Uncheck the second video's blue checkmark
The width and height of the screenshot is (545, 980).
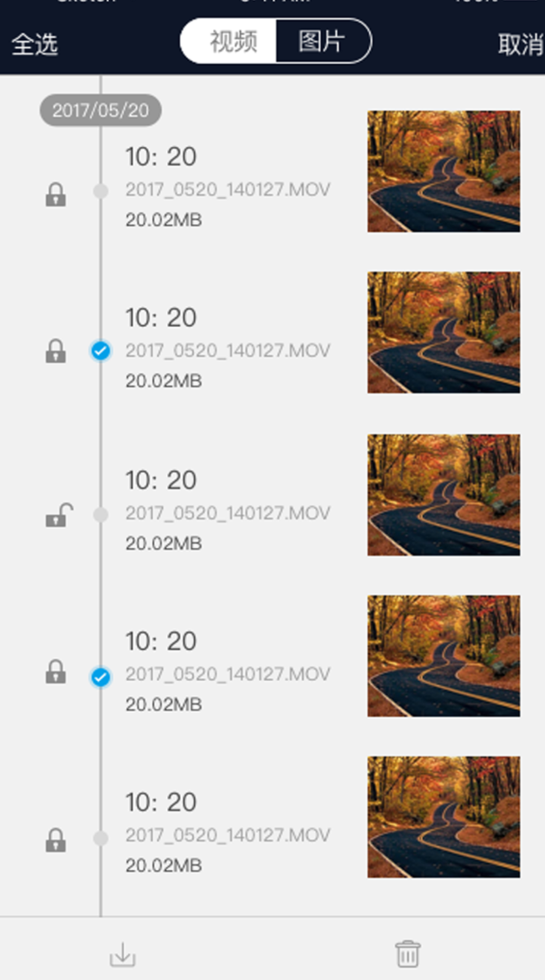tap(100, 352)
